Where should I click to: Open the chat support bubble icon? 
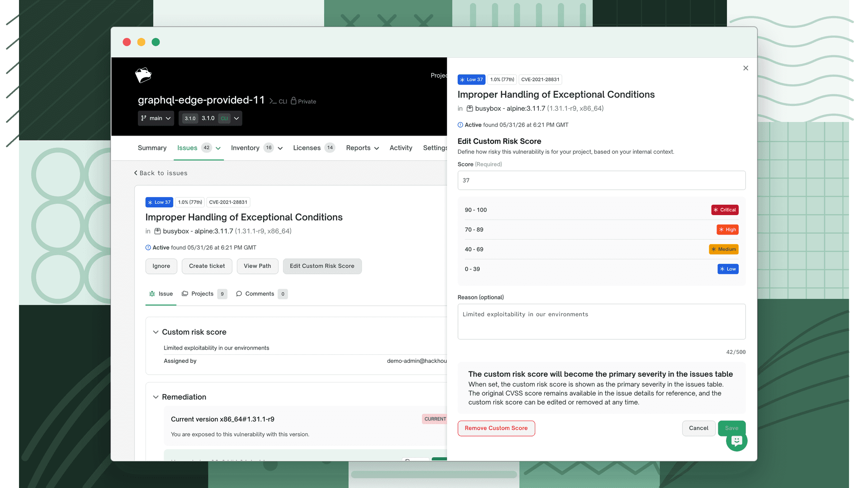tap(736, 441)
